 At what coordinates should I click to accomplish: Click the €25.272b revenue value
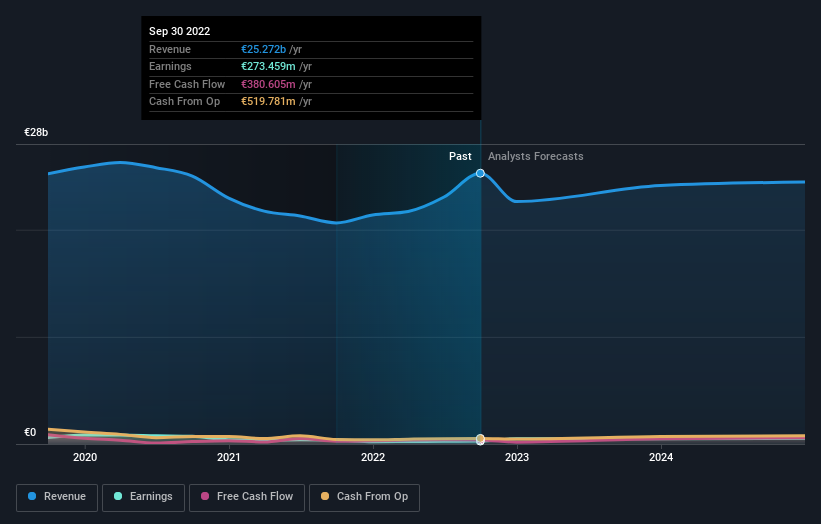(263, 49)
